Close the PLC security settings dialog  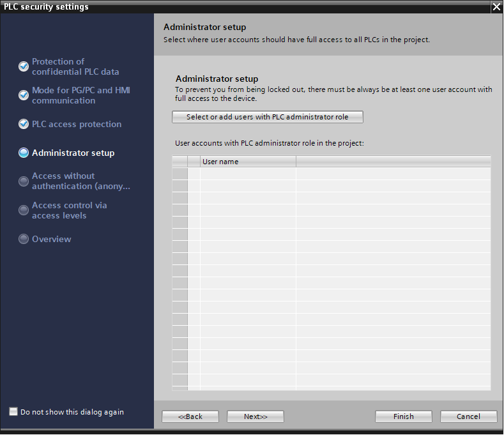click(496, 7)
